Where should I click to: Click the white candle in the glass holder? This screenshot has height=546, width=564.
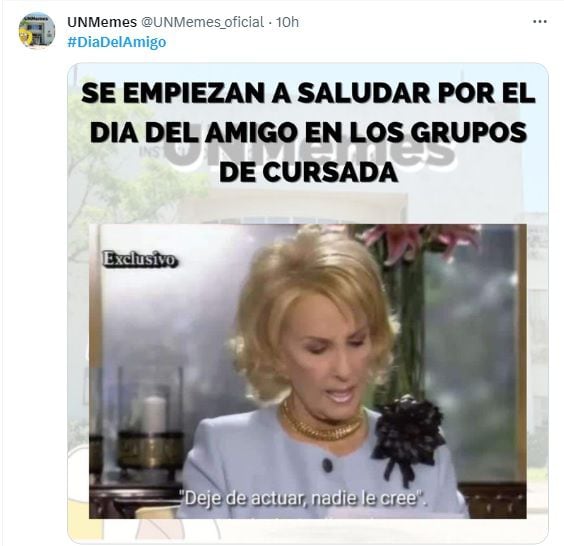tap(156, 413)
